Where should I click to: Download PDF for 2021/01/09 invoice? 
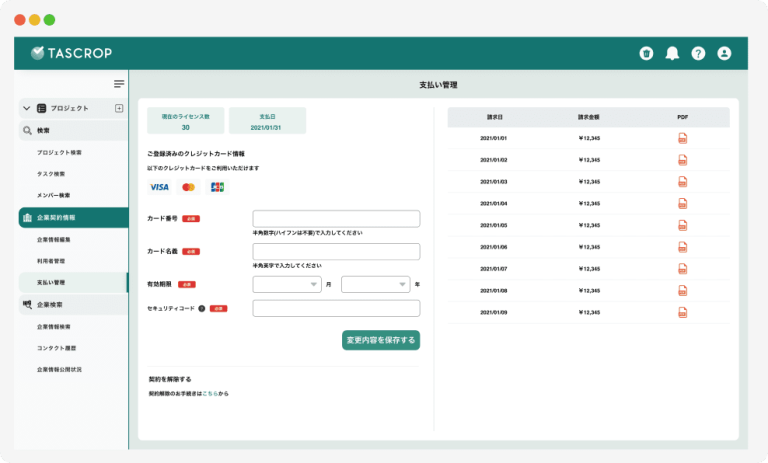(x=682, y=313)
